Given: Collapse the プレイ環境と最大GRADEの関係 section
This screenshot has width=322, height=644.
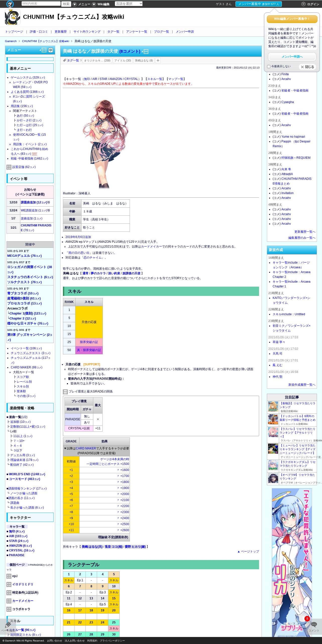Looking at the screenshot, I should tap(65, 392).
